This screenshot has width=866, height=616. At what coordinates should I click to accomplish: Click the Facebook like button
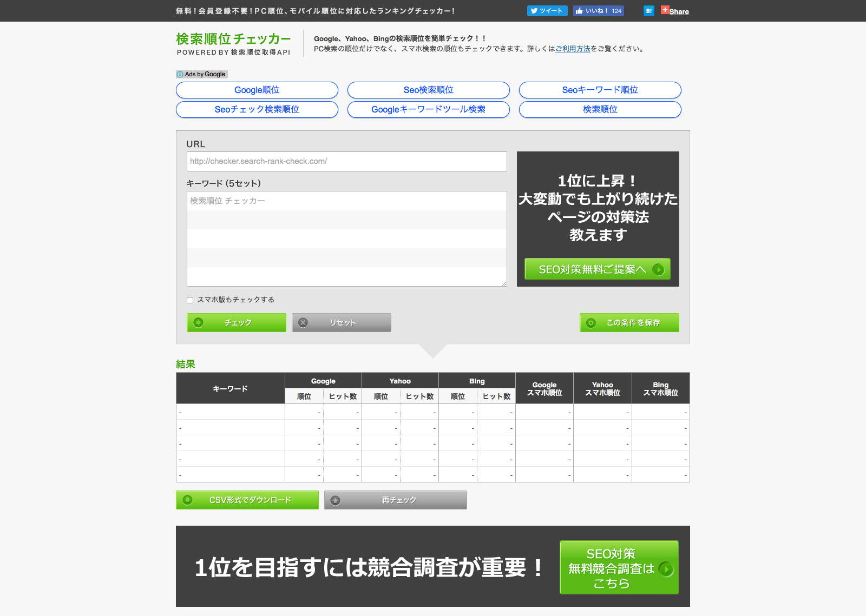pyautogui.click(x=598, y=11)
